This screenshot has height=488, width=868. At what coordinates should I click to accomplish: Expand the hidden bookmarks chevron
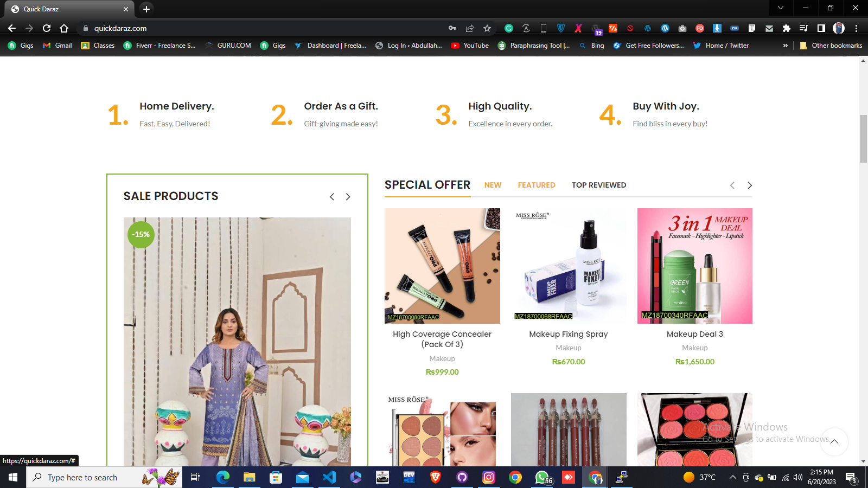click(x=785, y=46)
